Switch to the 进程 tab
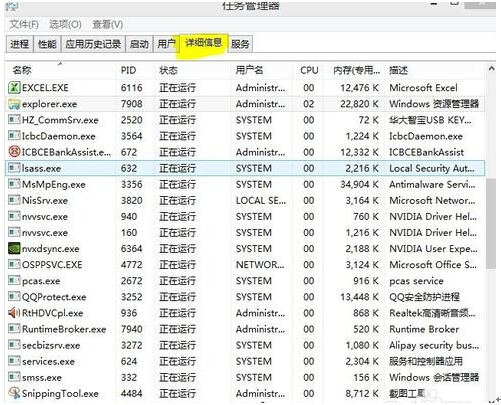 coord(19,44)
